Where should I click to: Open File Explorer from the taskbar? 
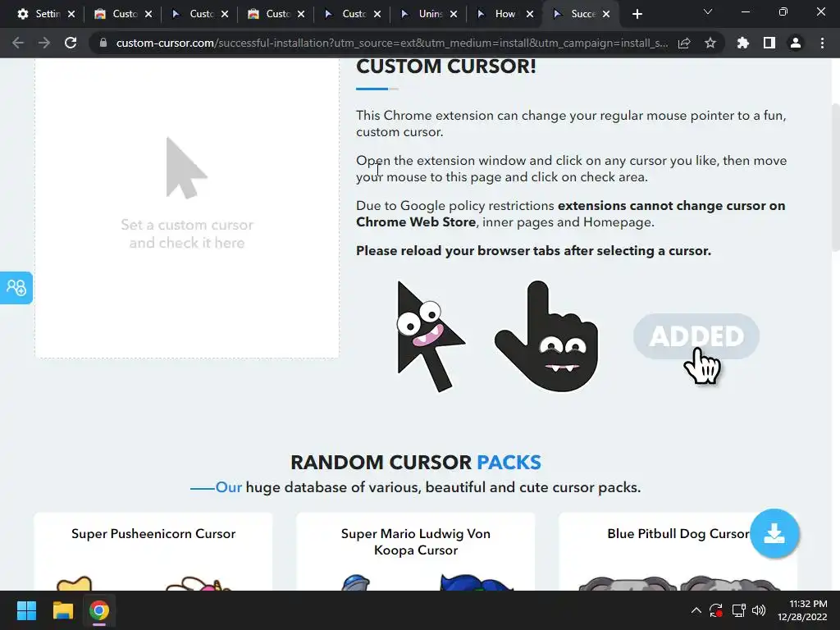point(62,610)
